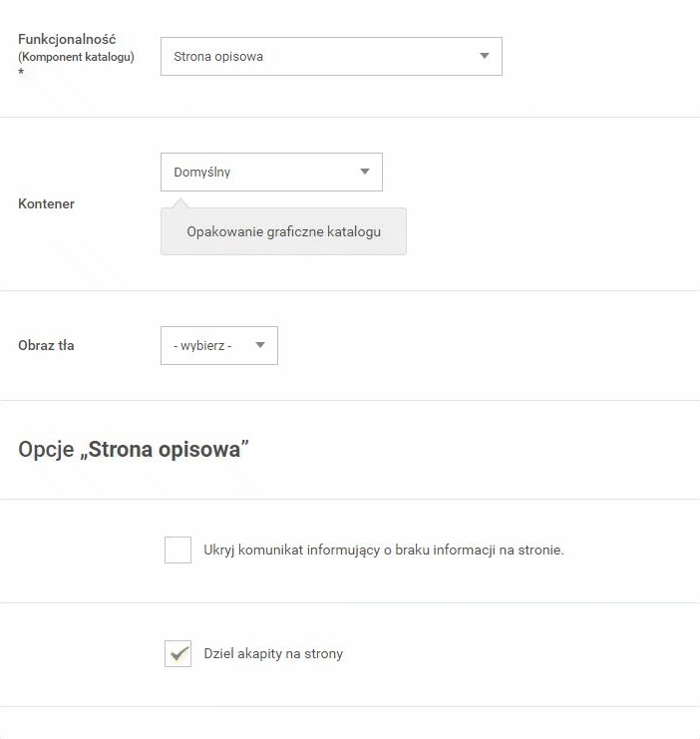Click the arrow icon beside Strona opisowa
This screenshot has height=739, width=700.
coord(484,56)
